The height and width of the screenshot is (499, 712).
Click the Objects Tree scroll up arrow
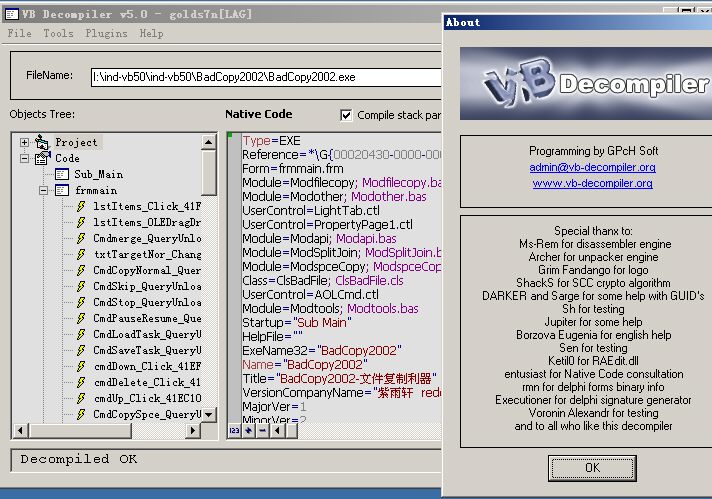(x=208, y=142)
